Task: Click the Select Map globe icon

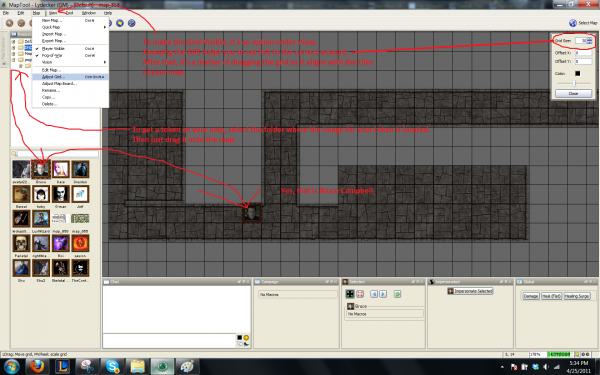Action: coord(572,23)
